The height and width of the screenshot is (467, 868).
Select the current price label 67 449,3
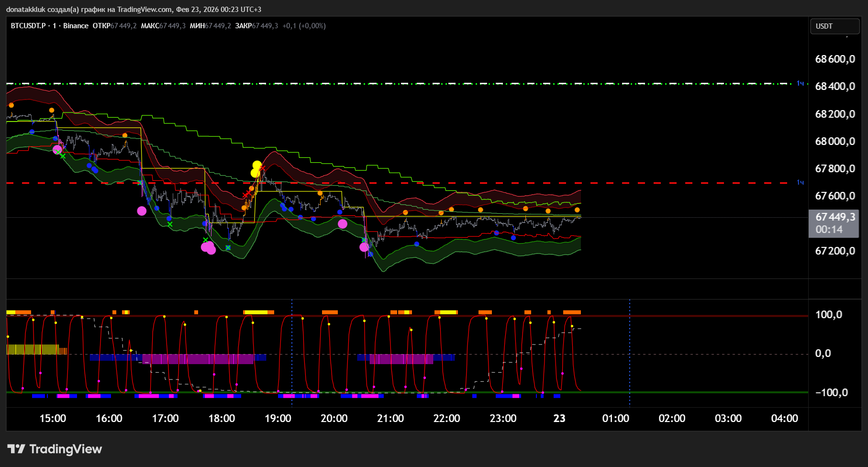point(835,217)
